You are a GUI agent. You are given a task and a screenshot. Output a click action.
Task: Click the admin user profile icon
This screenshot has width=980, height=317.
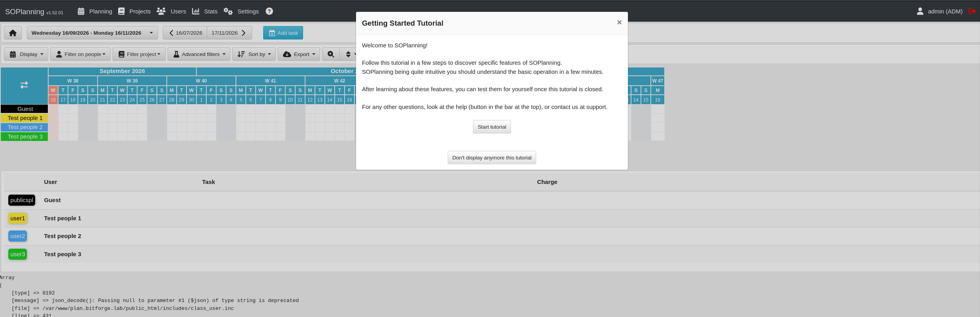(x=920, y=11)
